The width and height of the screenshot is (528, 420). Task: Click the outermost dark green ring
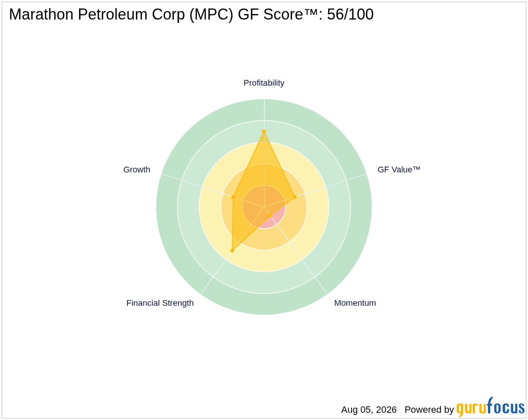[x=264, y=304]
